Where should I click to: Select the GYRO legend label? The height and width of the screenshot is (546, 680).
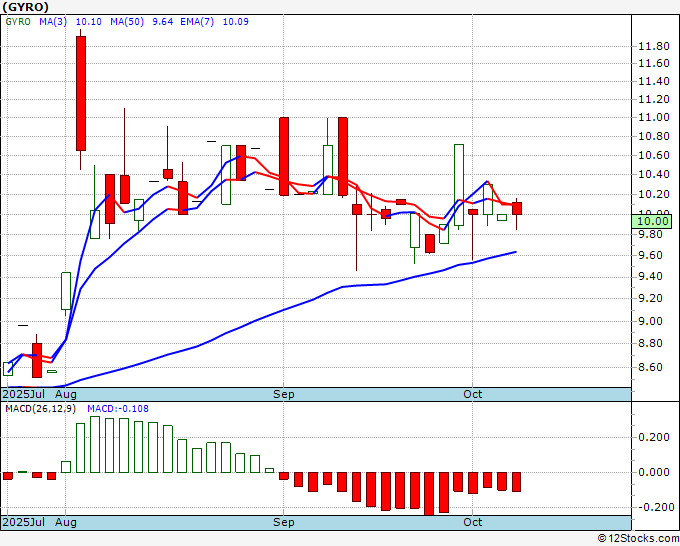(18, 22)
